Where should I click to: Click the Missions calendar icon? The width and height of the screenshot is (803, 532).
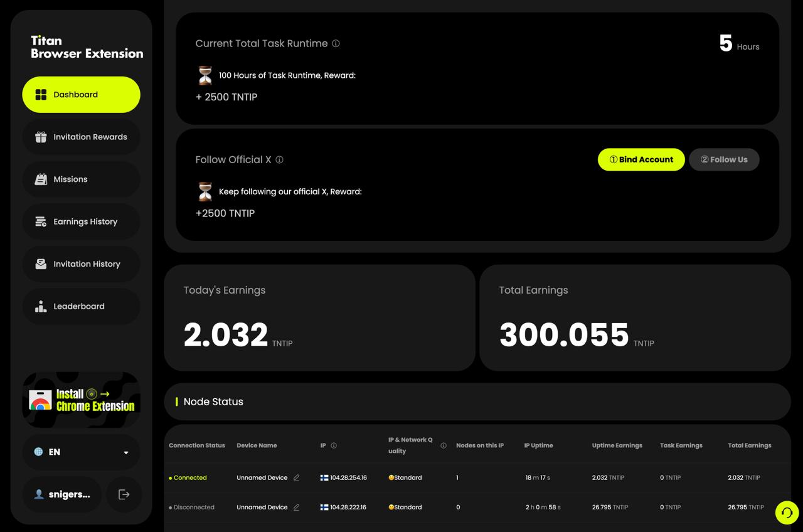41,179
